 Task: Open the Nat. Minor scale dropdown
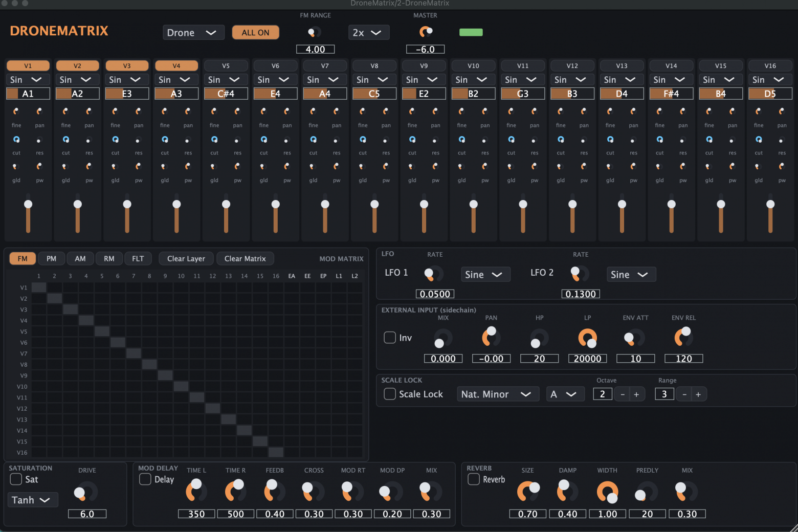(x=498, y=394)
